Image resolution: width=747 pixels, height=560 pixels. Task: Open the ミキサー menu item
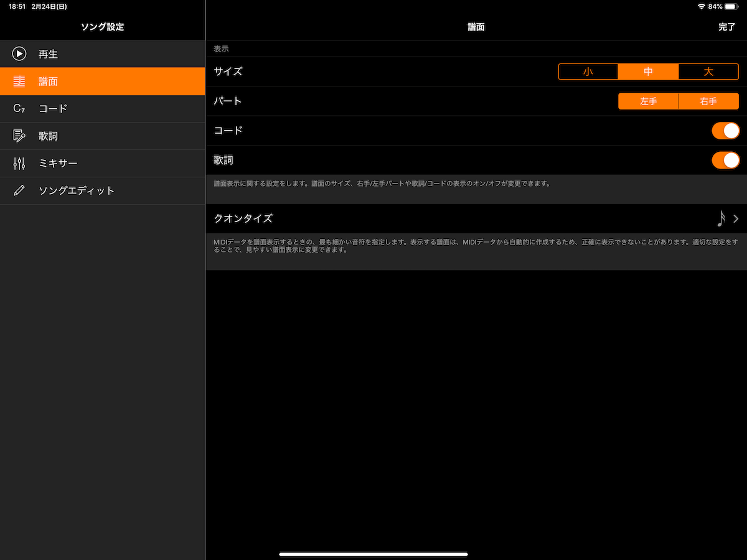pos(103,163)
